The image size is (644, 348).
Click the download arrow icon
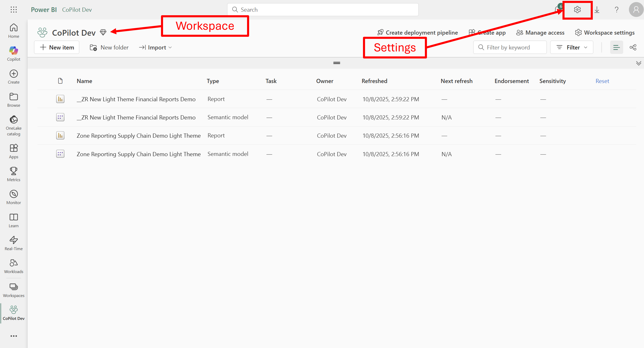(597, 10)
